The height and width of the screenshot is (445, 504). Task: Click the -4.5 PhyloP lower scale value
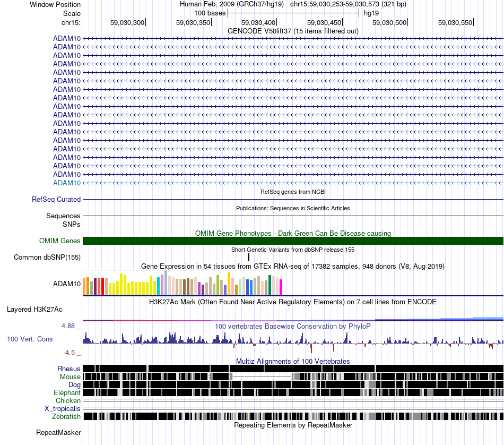(69, 353)
